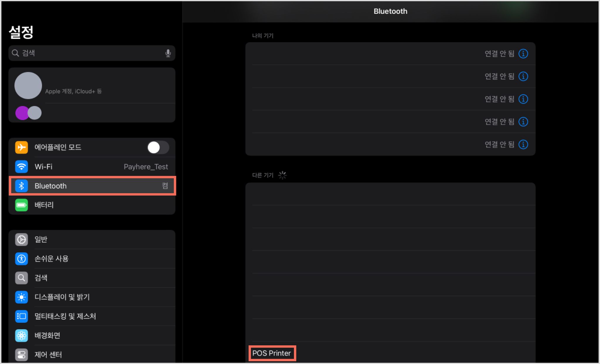Image resolution: width=600 pixels, height=364 pixels.
Task: Click the Bluetooth page title
Action: tap(390, 11)
